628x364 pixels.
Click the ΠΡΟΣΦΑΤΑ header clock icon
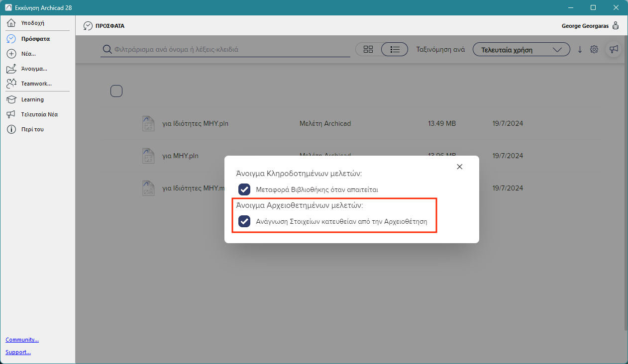pos(88,26)
